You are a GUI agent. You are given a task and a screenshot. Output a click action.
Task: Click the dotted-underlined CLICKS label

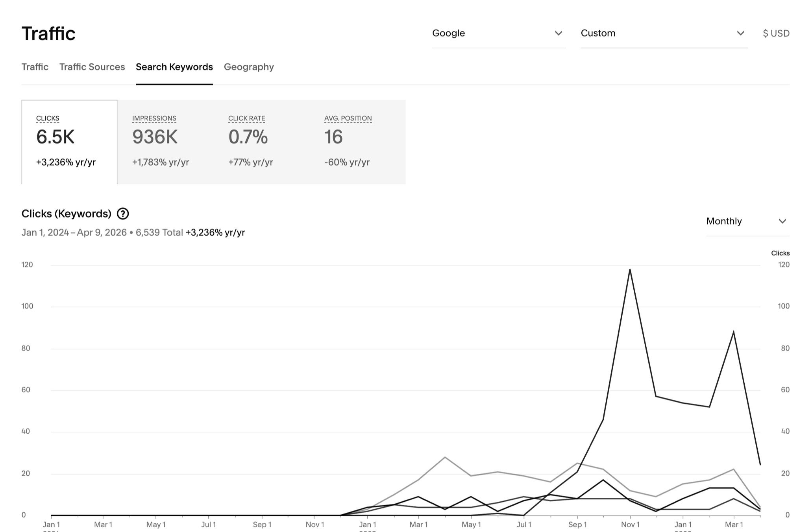tap(48, 118)
